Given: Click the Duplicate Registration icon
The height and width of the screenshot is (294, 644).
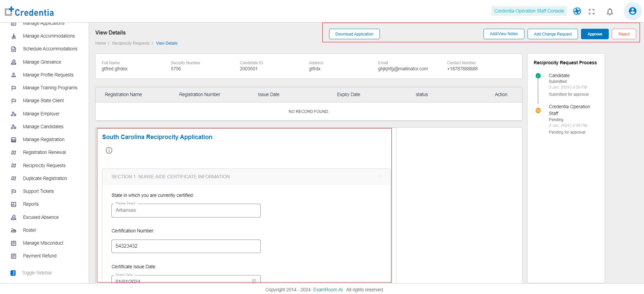Looking at the screenshot, I should pyautogui.click(x=14, y=179).
